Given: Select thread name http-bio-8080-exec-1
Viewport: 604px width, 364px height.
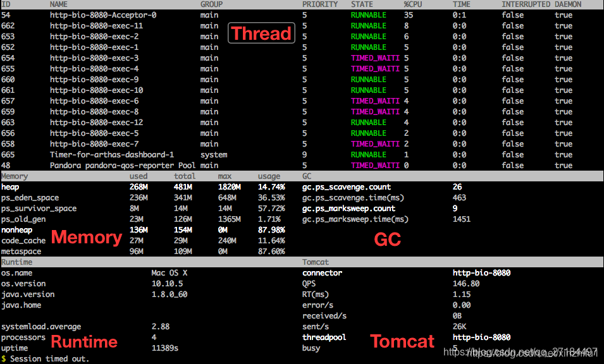Looking at the screenshot, I should 94,47.
